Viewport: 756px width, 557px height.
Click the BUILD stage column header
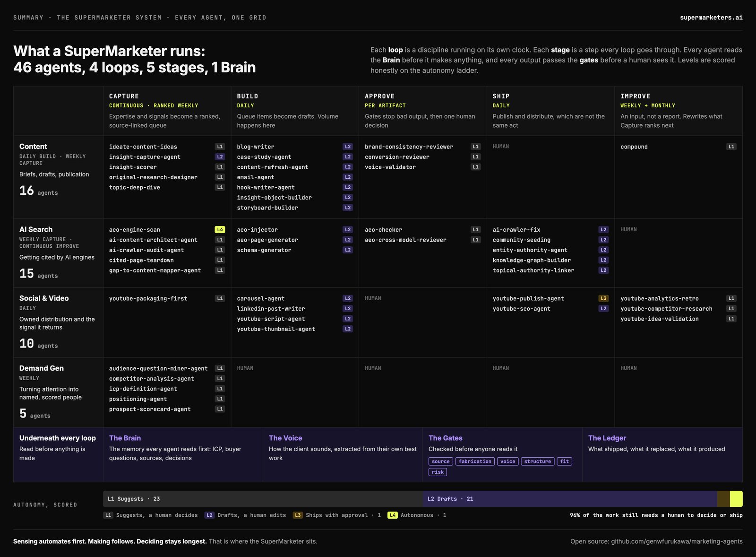click(248, 96)
